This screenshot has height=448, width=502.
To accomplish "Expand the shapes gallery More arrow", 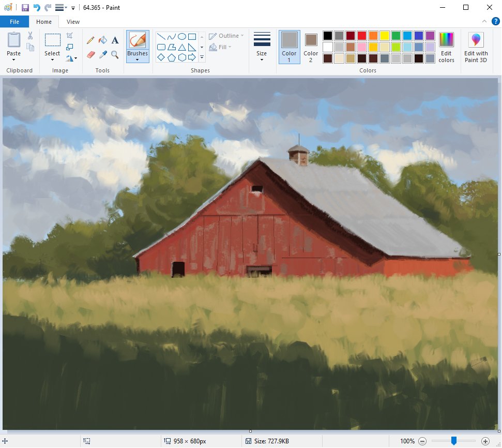I will pyautogui.click(x=202, y=57).
